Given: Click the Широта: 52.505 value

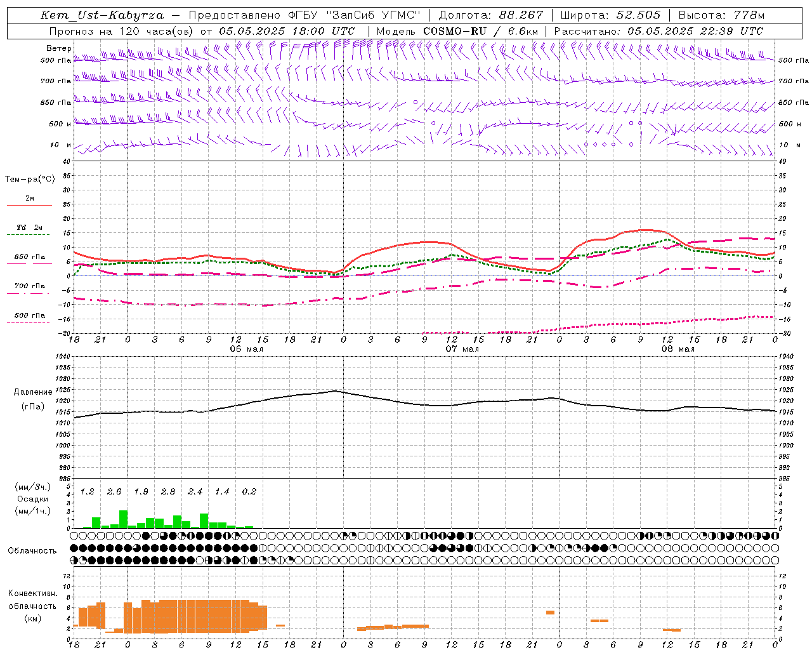Looking at the screenshot, I should tap(610, 15).
